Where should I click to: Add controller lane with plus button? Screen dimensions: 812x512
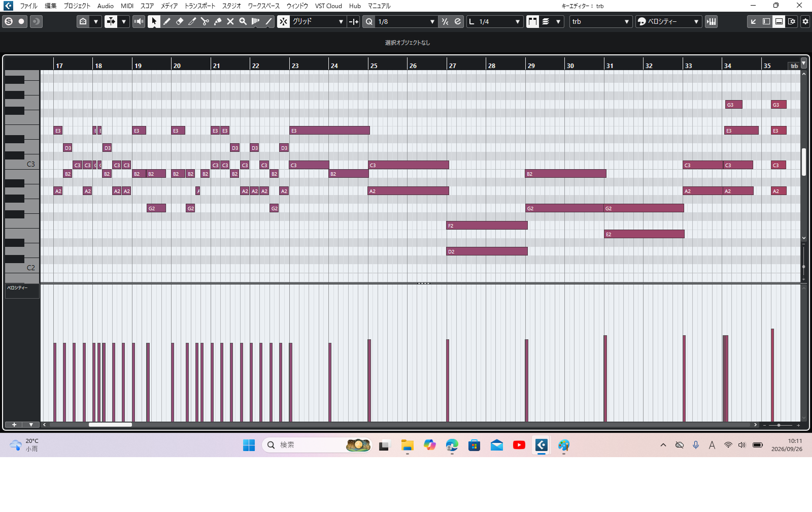(14, 425)
